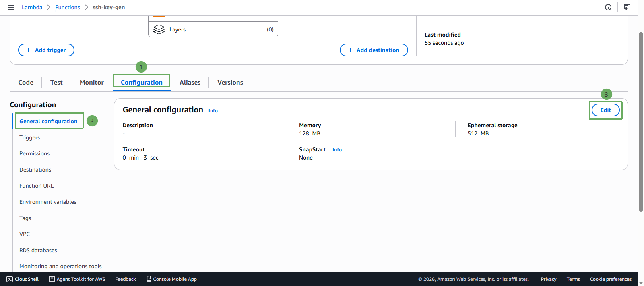Open Destinations in configuration sidebar
The height and width of the screenshot is (286, 644).
(35, 170)
